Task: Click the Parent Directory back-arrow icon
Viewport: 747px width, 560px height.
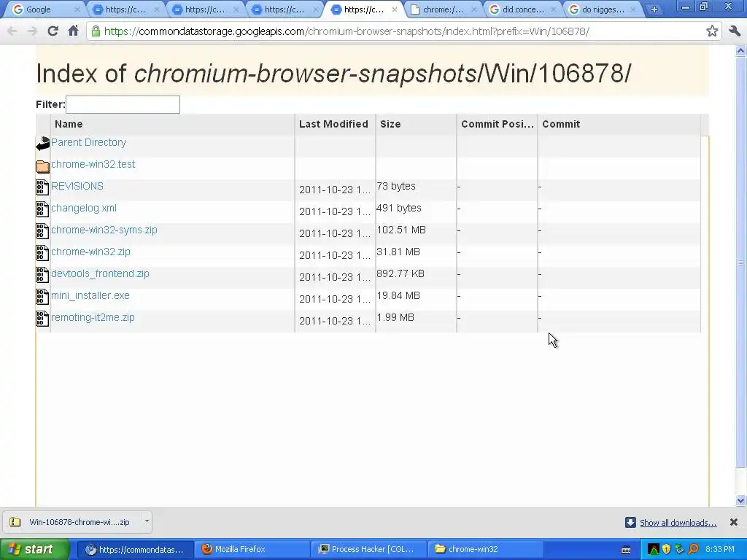Action: click(42, 144)
